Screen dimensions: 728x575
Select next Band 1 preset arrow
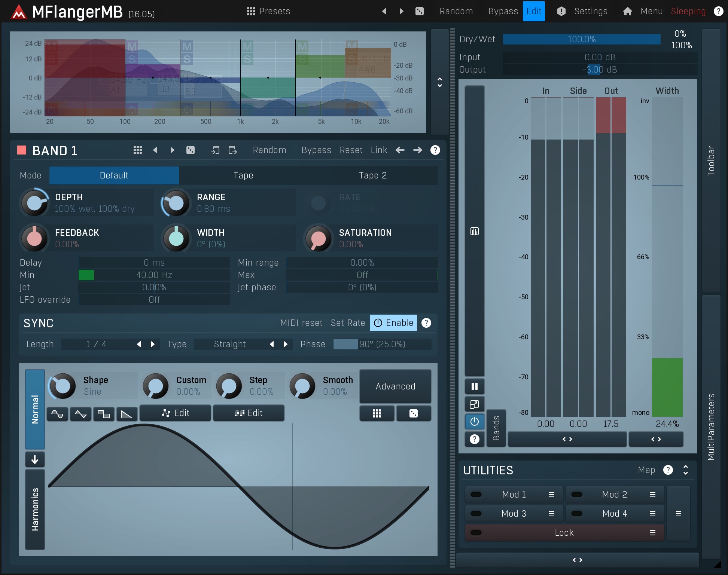[x=172, y=150]
